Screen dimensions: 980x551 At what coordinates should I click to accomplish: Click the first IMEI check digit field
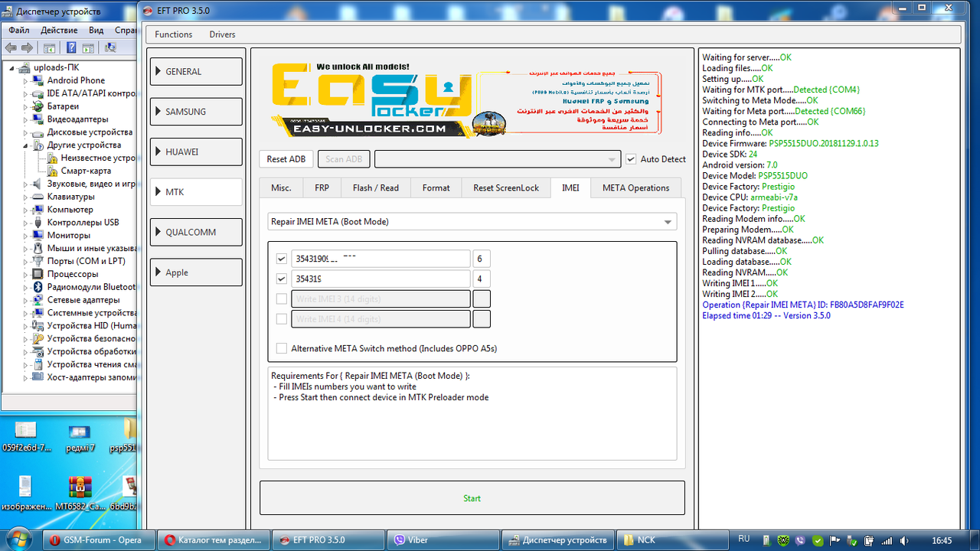(482, 259)
